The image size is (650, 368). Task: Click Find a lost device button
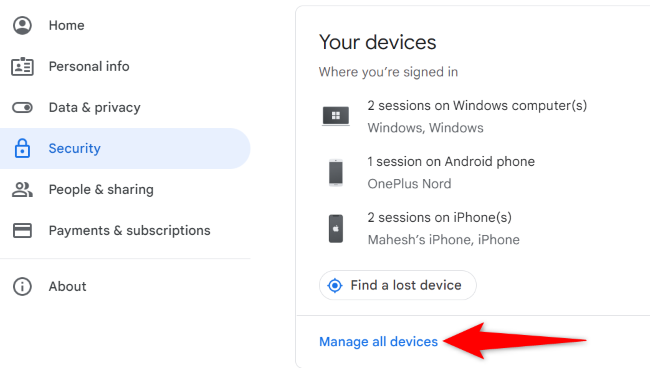(x=398, y=285)
